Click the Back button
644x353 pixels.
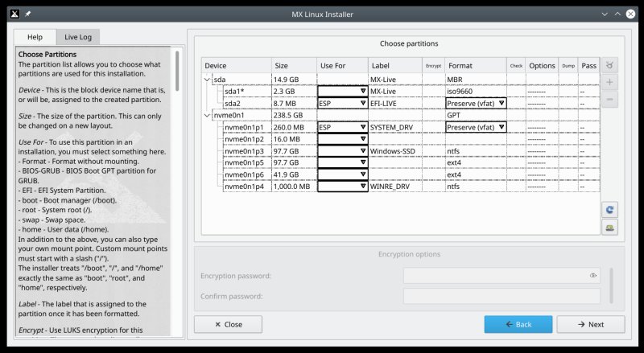(x=518, y=324)
